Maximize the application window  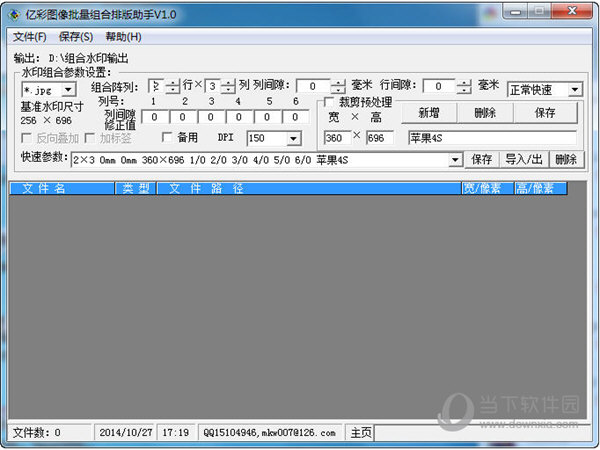coord(539,11)
